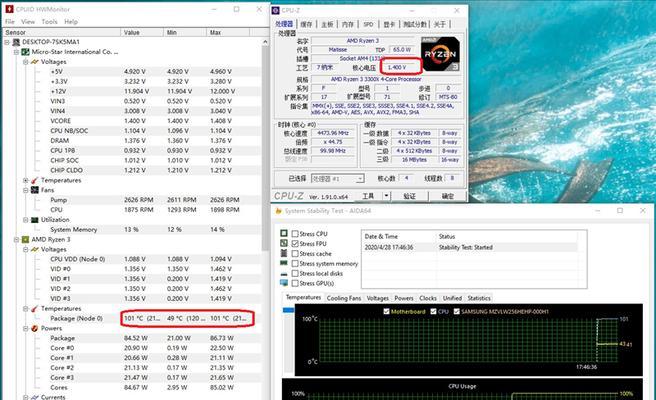Toggle the CPU graph checkbox in AIDA64

point(433,311)
